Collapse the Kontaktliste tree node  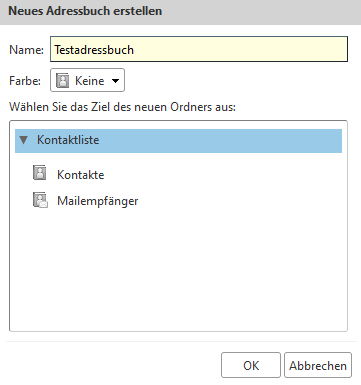[x=23, y=140]
